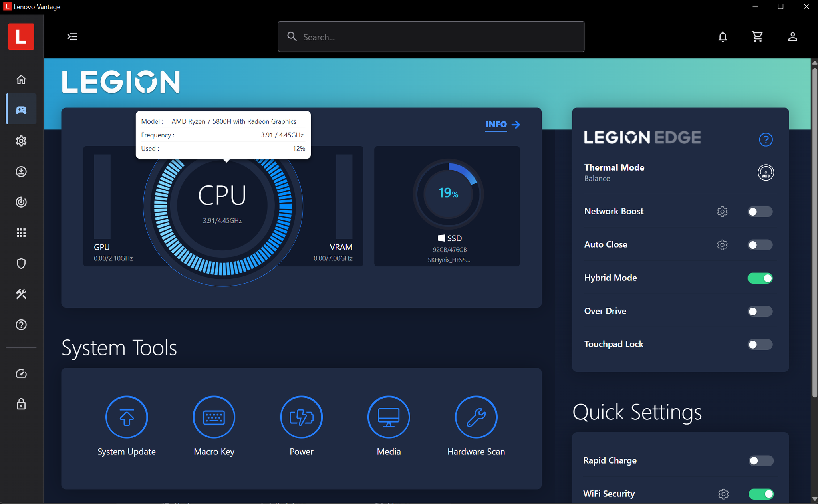Click the GPU usage bar
Viewport: 818px width, 504px height.
click(102, 196)
